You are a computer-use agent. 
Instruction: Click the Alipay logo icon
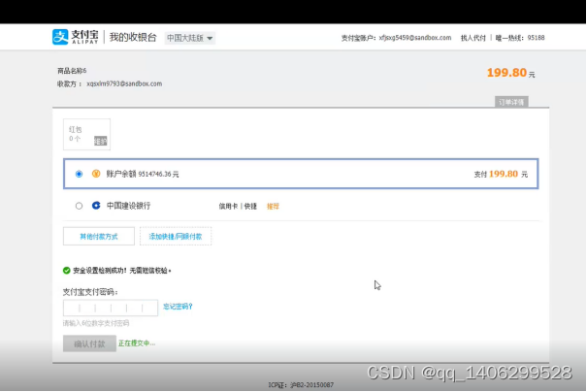tap(60, 37)
